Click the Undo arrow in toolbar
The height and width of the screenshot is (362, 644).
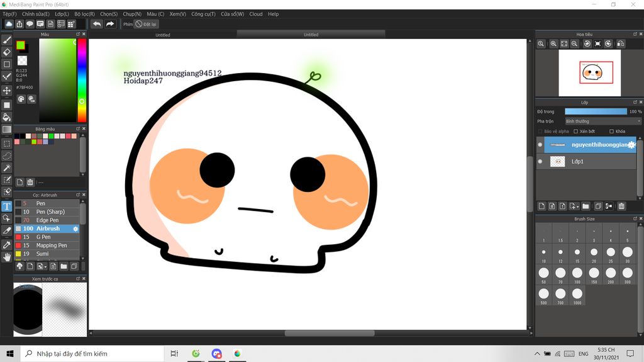click(97, 24)
